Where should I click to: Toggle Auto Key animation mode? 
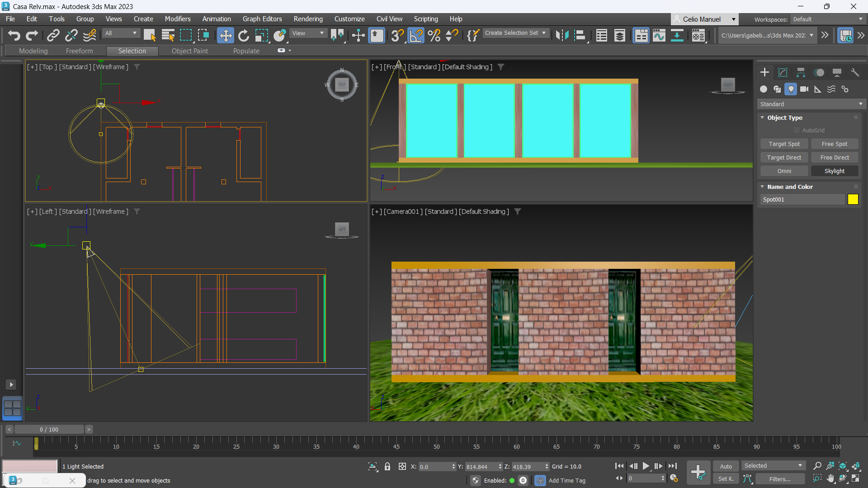(x=726, y=466)
